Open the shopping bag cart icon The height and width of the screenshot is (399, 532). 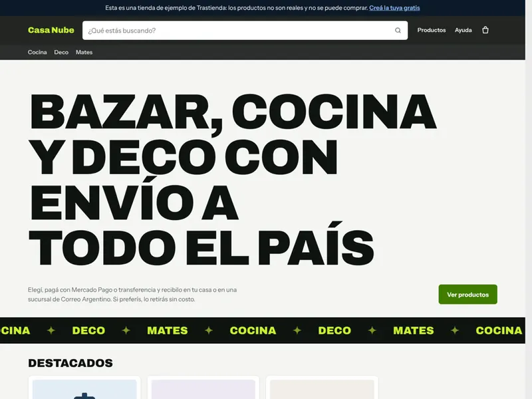(485, 30)
